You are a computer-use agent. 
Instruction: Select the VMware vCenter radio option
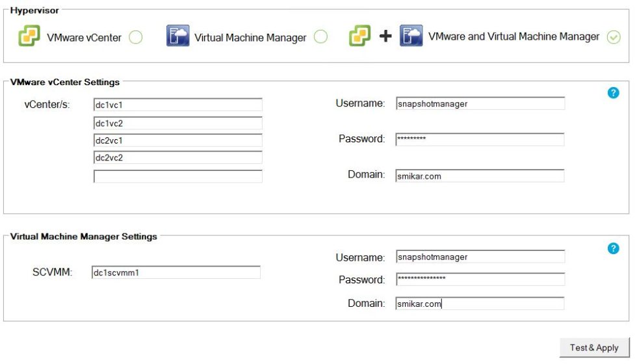[x=135, y=37]
